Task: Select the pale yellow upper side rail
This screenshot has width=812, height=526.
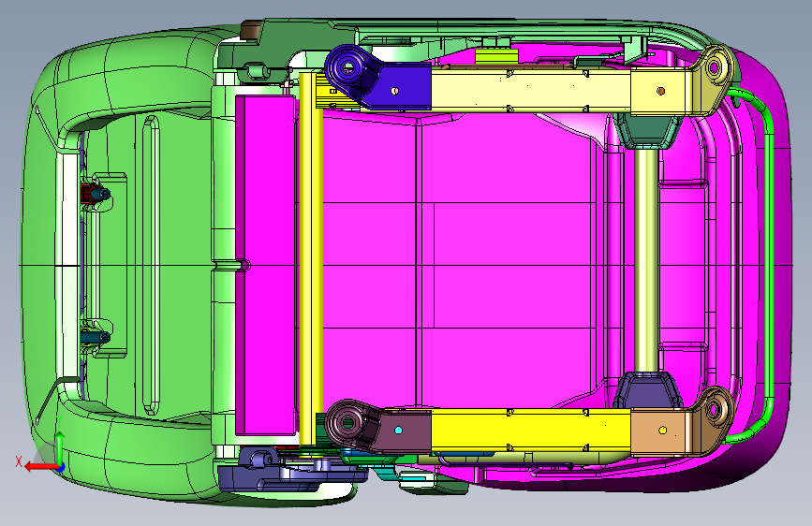Action: [531, 91]
